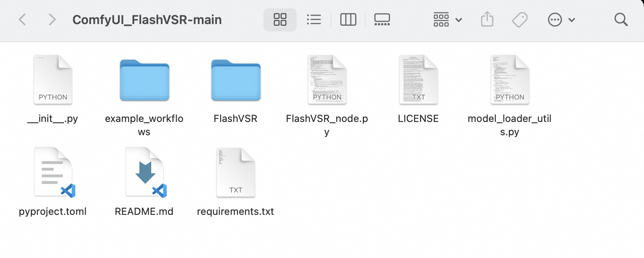Switch to list view mode

314,19
